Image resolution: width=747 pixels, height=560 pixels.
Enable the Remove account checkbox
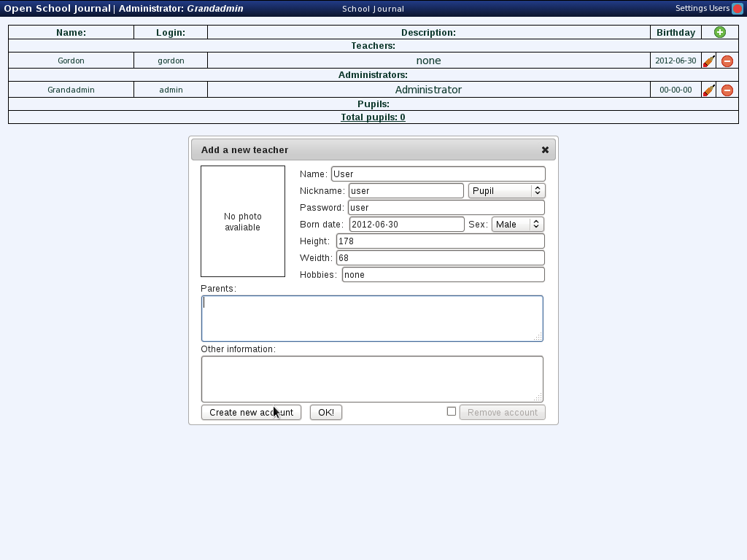coord(451,411)
